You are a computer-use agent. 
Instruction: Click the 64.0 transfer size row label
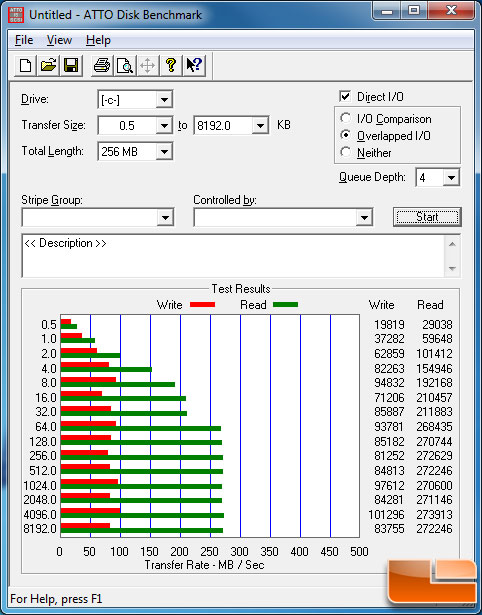(x=46, y=426)
